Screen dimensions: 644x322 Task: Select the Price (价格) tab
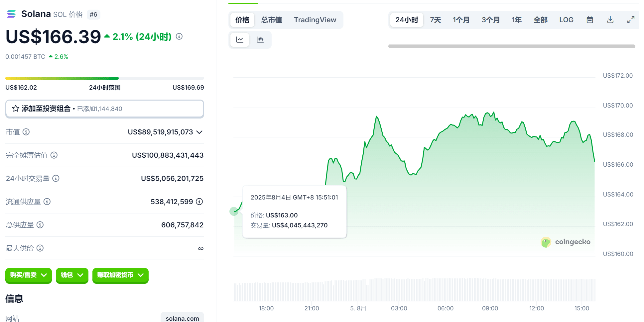tap(242, 20)
